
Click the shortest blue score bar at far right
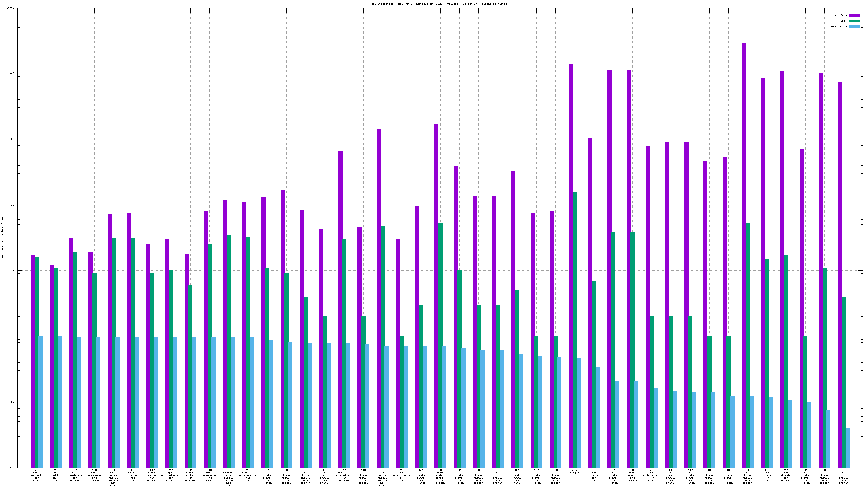pos(848,448)
